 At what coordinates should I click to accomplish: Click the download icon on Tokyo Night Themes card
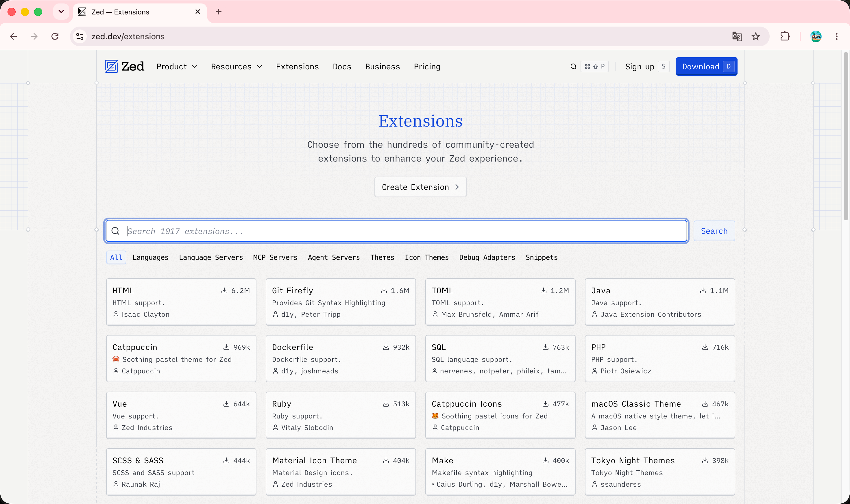[x=705, y=460]
